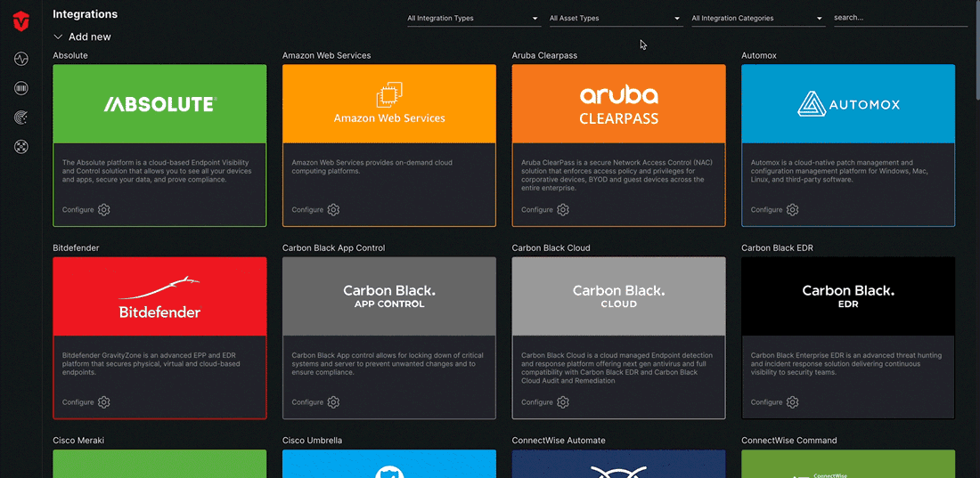Screen dimensions: 980x478
Task: Click the page vertical scrollbar
Action: click(976, 50)
